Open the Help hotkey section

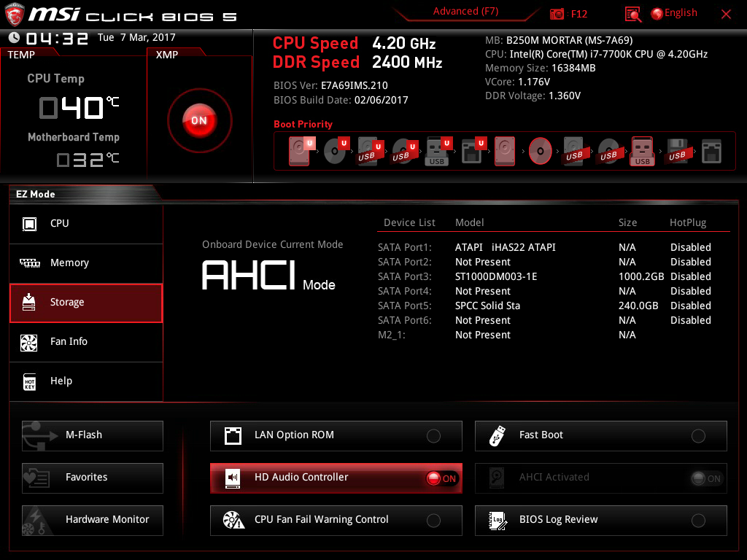[86, 381]
